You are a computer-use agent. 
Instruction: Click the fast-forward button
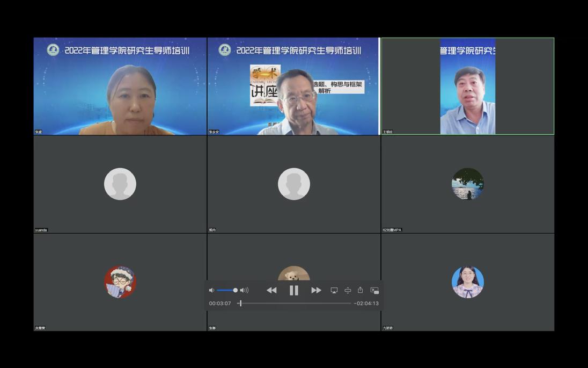316,290
